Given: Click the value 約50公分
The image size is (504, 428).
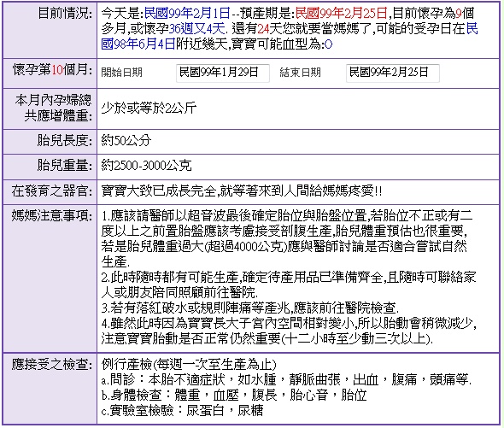Looking at the screenshot, I should point(126,140).
